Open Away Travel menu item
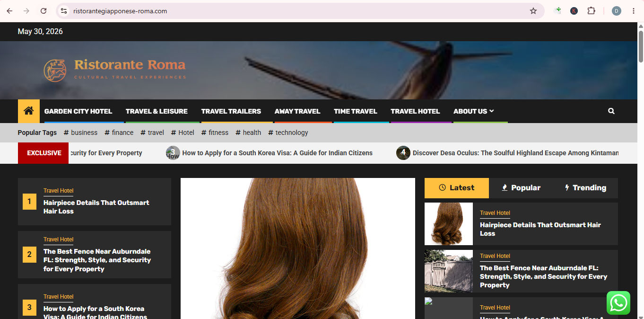 pos(297,111)
